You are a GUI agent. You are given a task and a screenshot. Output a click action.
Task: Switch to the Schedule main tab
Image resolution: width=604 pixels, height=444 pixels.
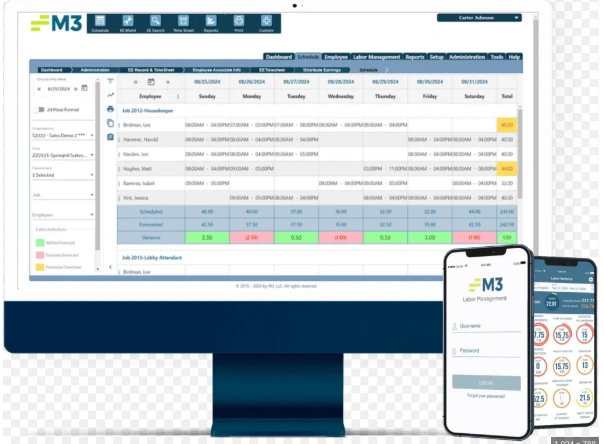(308, 57)
